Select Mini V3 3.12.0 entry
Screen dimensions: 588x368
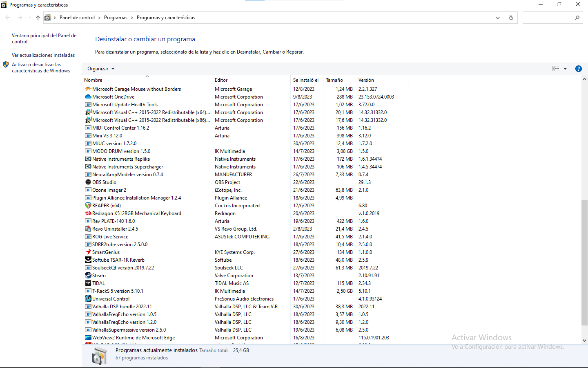246,136
